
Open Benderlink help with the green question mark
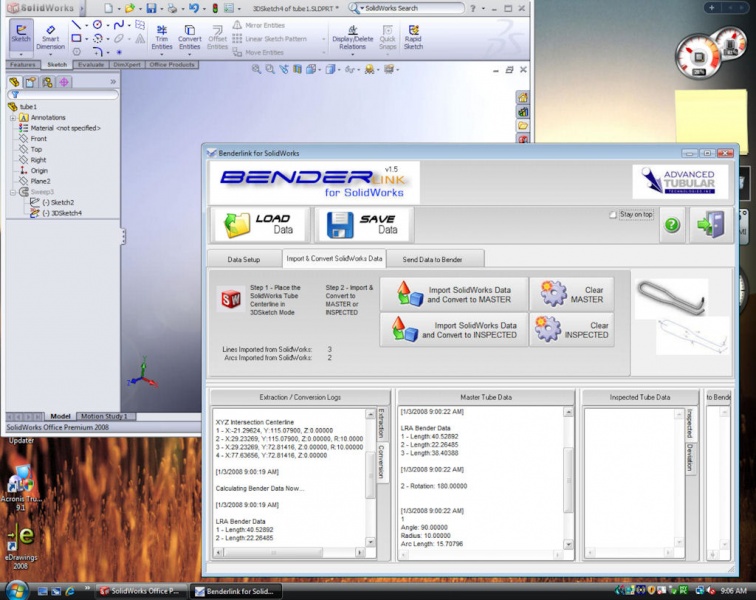pos(672,225)
